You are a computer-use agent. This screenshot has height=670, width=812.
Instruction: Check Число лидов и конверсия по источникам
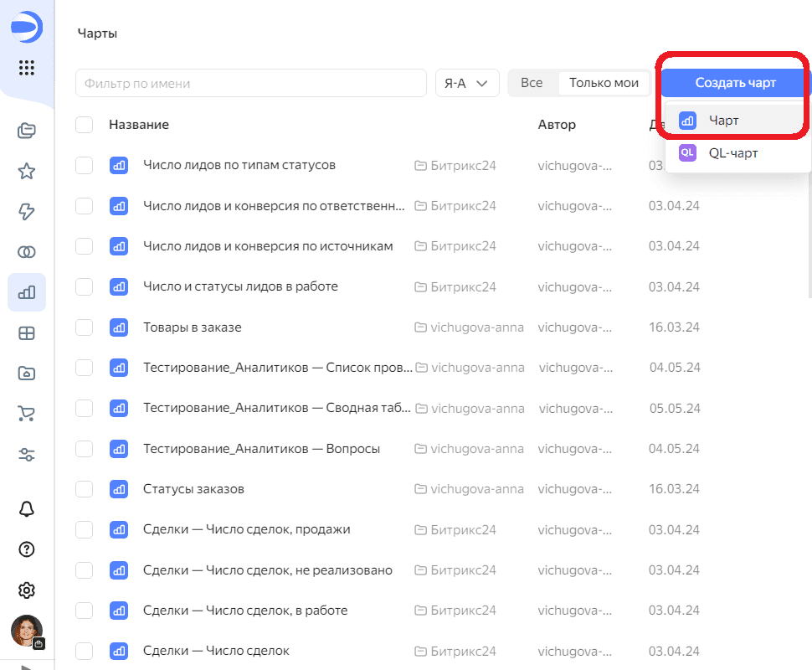pos(84,246)
